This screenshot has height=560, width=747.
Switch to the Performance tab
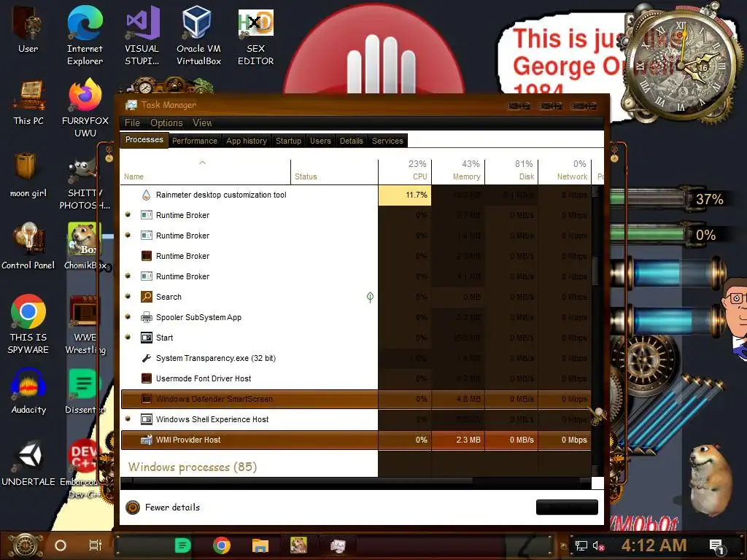tap(194, 141)
